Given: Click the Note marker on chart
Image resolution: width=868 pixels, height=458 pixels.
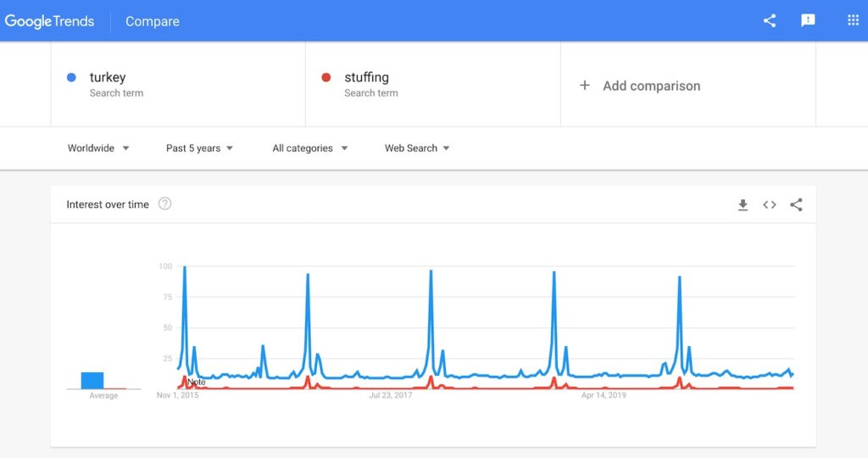Looking at the screenshot, I should (197, 383).
